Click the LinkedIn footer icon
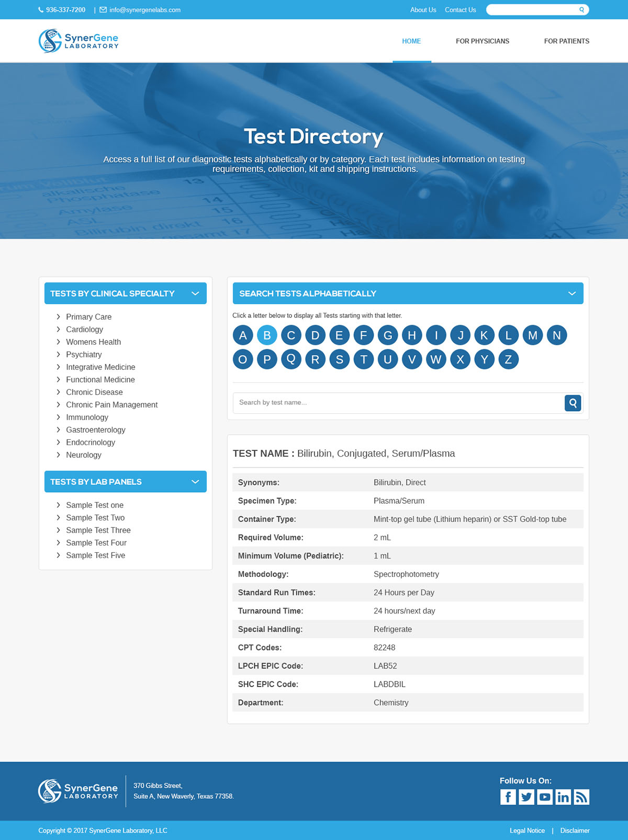Viewport: 628px width, 840px height. click(563, 797)
